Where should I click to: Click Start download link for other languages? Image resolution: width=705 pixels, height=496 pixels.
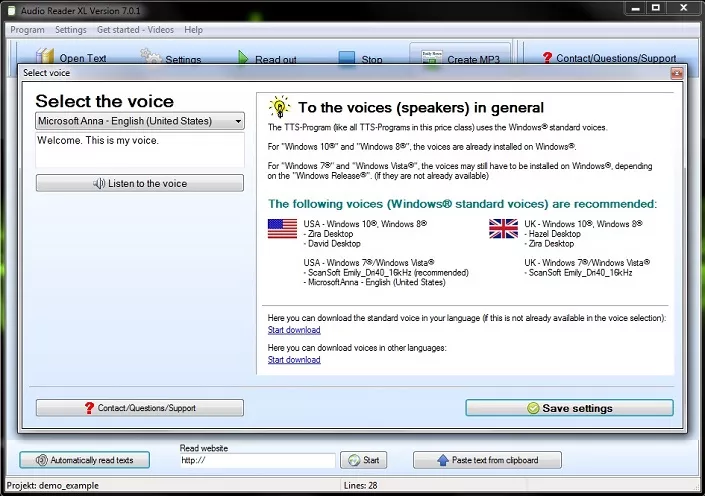pyautogui.click(x=294, y=360)
